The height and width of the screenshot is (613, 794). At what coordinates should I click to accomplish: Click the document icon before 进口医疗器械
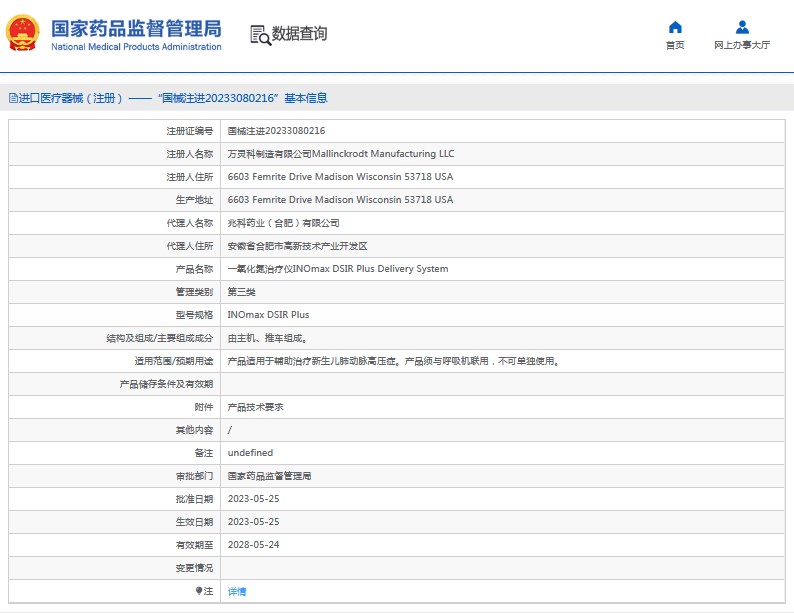coord(13,98)
